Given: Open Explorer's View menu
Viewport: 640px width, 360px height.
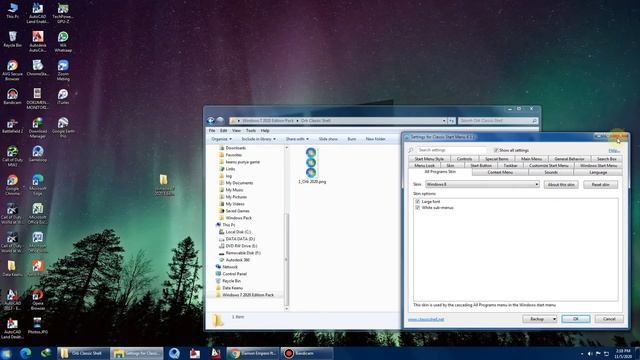Looking at the screenshot, I should (x=236, y=131).
